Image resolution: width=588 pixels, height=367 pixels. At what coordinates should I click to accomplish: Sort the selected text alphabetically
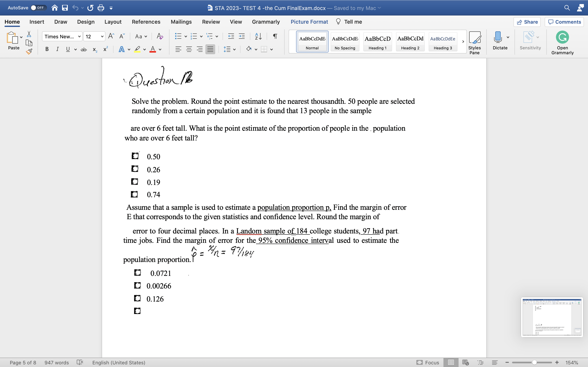click(258, 36)
